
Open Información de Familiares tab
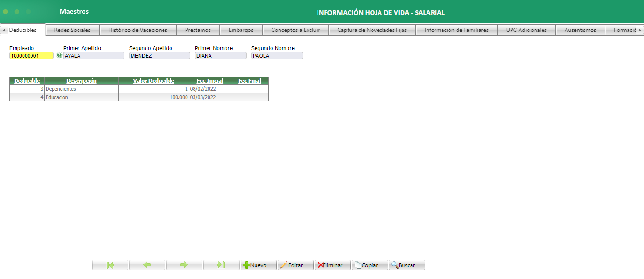coord(457,30)
